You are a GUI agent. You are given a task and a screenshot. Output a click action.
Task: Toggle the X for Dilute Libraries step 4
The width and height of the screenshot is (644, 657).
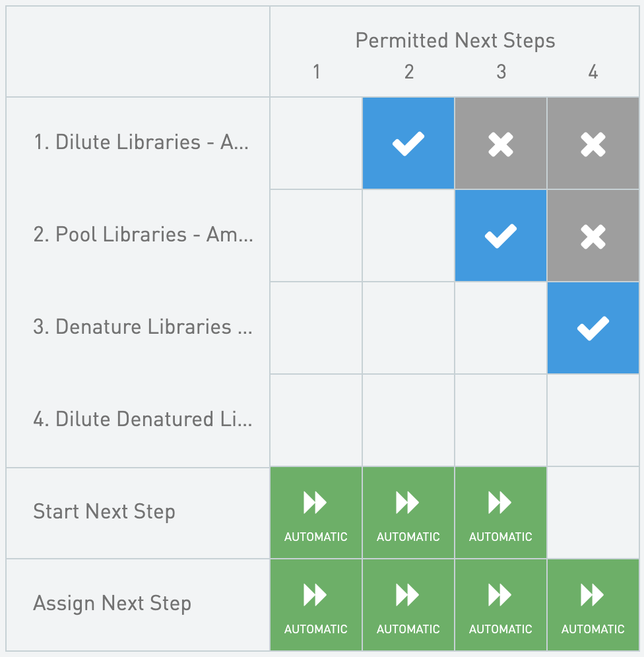(x=593, y=144)
